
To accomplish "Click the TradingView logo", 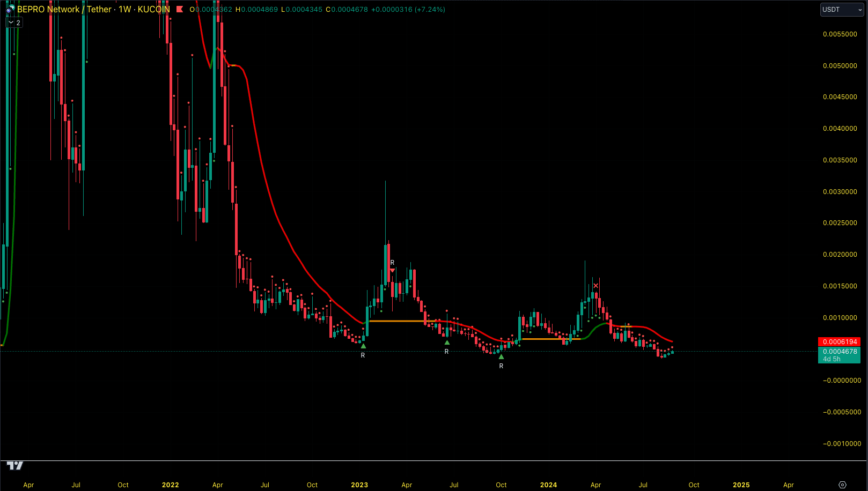I will point(15,465).
